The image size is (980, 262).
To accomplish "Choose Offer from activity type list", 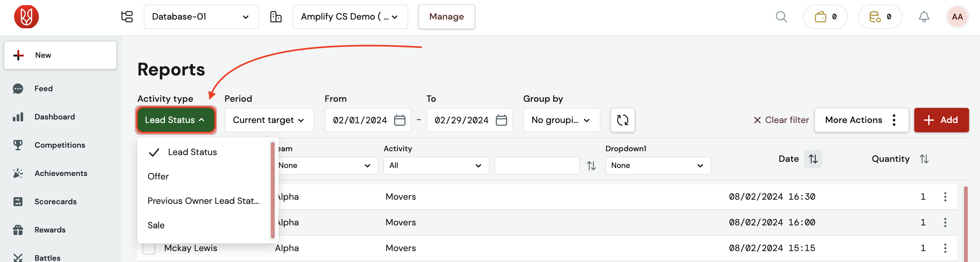I will (x=158, y=176).
